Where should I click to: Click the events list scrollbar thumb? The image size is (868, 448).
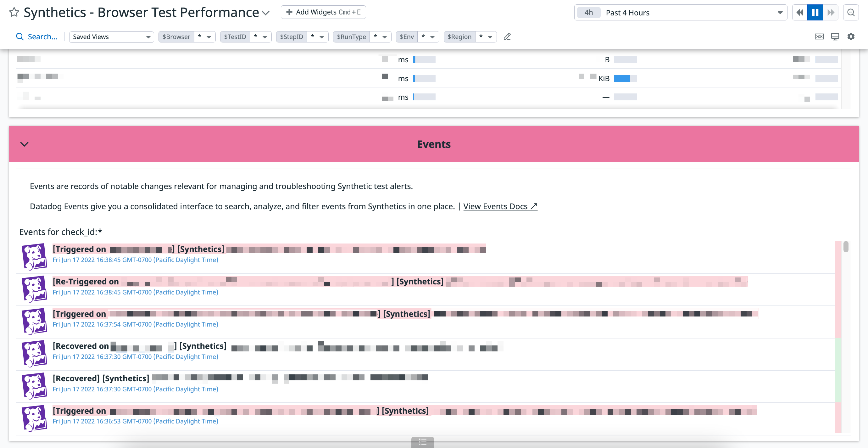pos(846,247)
